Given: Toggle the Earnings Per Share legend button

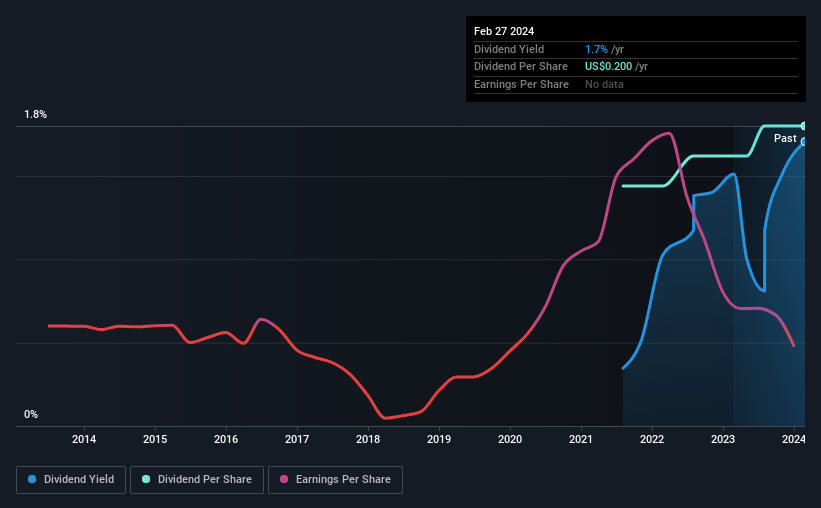Looking at the screenshot, I should [335, 480].
